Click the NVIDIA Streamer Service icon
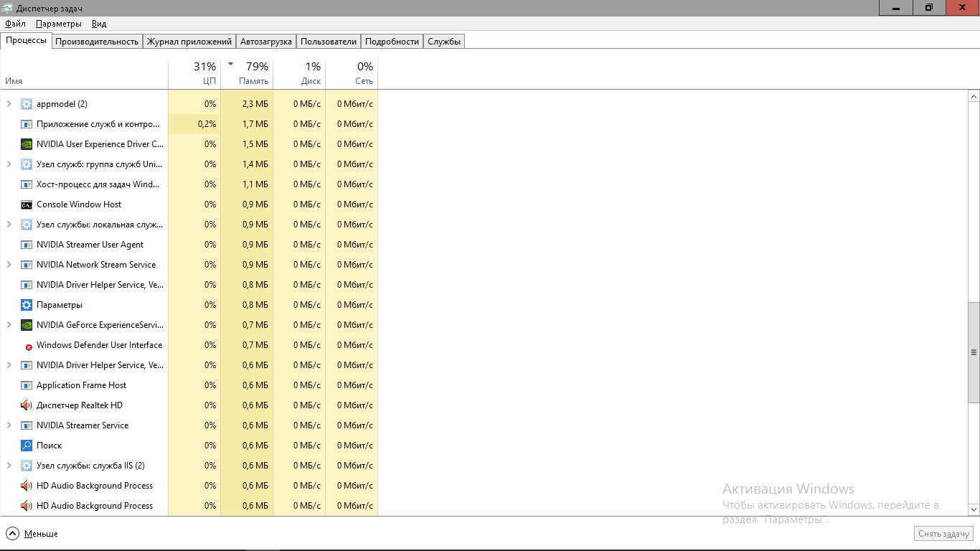Image resolution: width=980 pixels, height=551 pixels. pos(27,425)
